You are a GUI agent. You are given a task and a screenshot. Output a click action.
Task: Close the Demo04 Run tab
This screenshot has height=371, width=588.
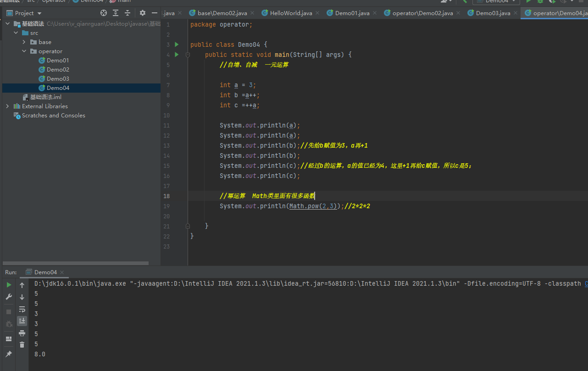(62, 272)
